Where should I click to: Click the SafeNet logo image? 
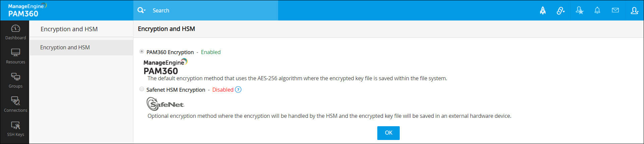pos(166,104)
